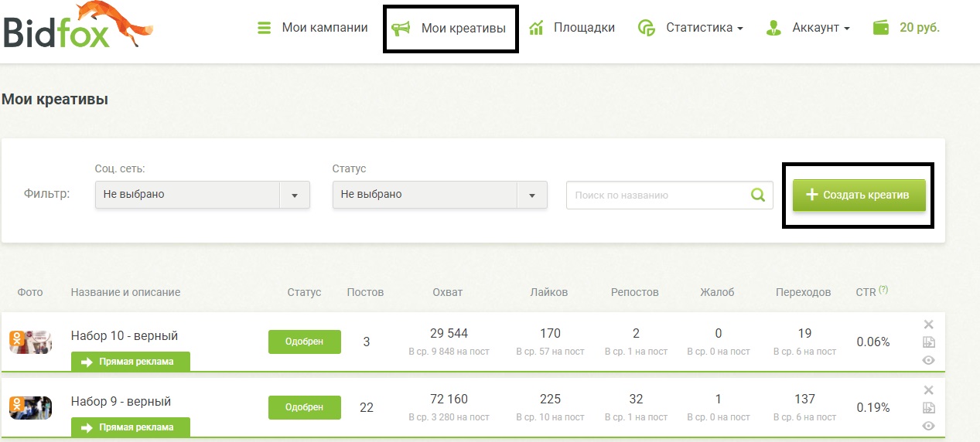This screenshot has width=980, height=442.
Task: Sort by Лайков column header
Action: click(549, 292)
